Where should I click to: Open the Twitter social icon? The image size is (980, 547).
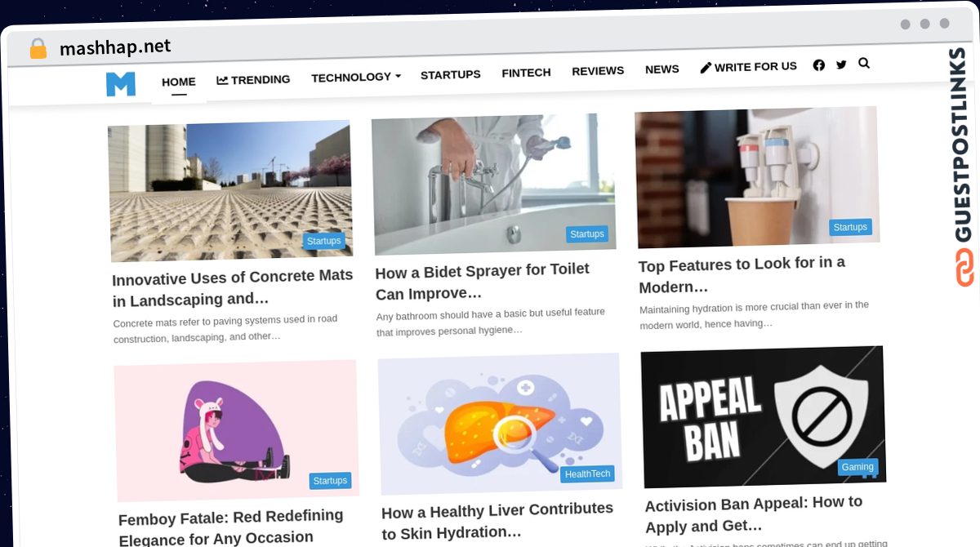coord(841,64)
